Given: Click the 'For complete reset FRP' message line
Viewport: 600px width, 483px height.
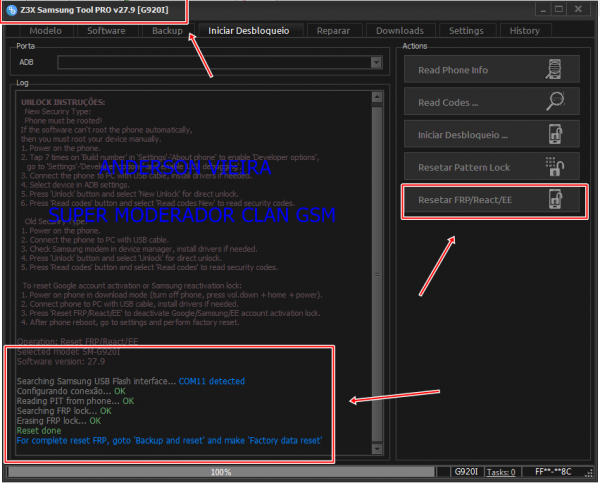Looking at the screenshot, I should (170, 441).
